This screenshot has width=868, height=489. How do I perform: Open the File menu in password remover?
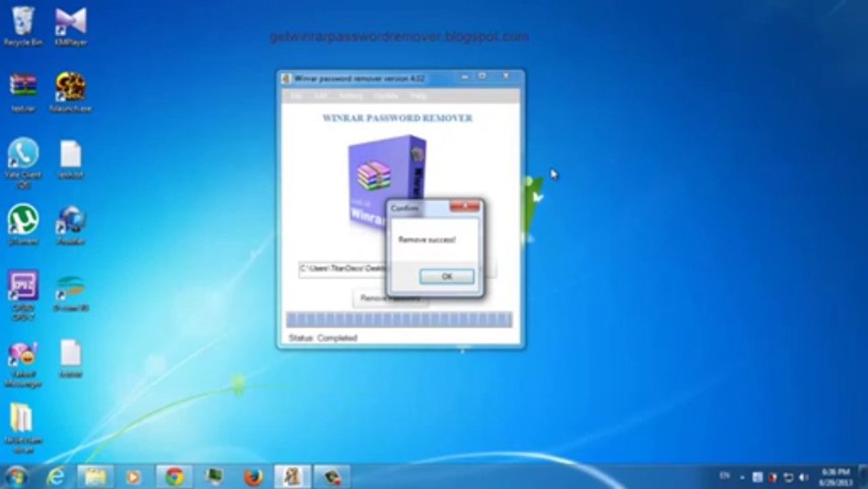297,96
